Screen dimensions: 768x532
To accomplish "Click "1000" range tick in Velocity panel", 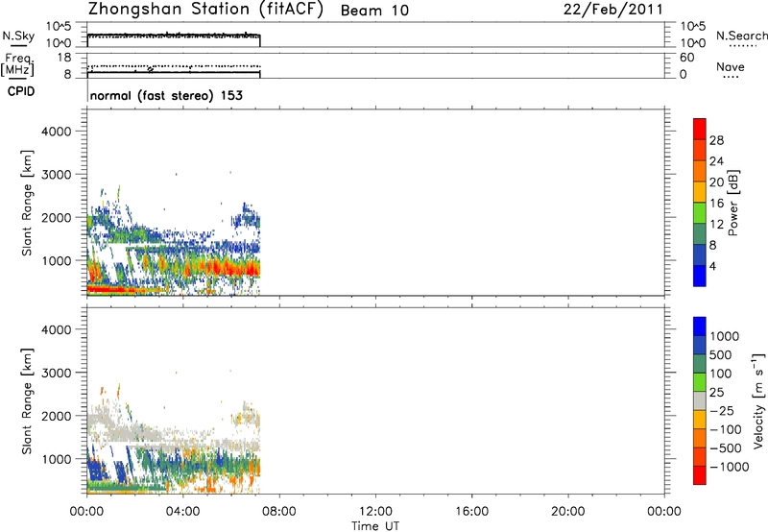I will coord(57,459).
